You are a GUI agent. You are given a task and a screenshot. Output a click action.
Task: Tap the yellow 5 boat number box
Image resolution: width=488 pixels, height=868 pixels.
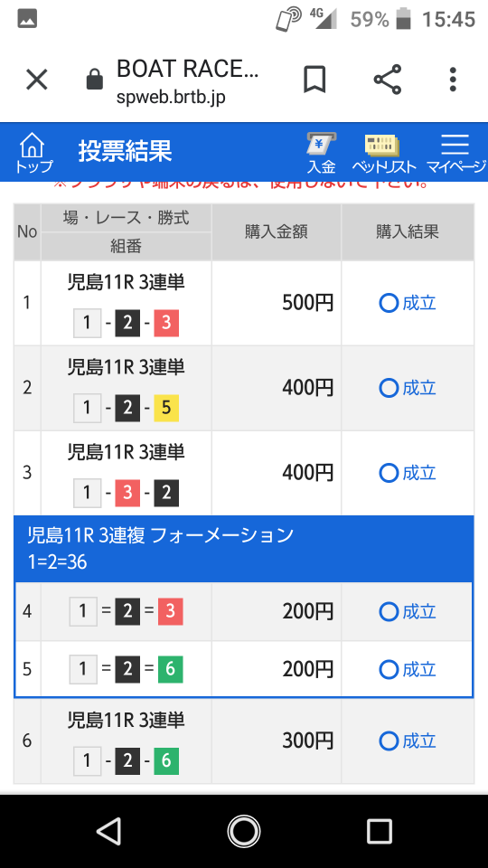coord(166,408)
